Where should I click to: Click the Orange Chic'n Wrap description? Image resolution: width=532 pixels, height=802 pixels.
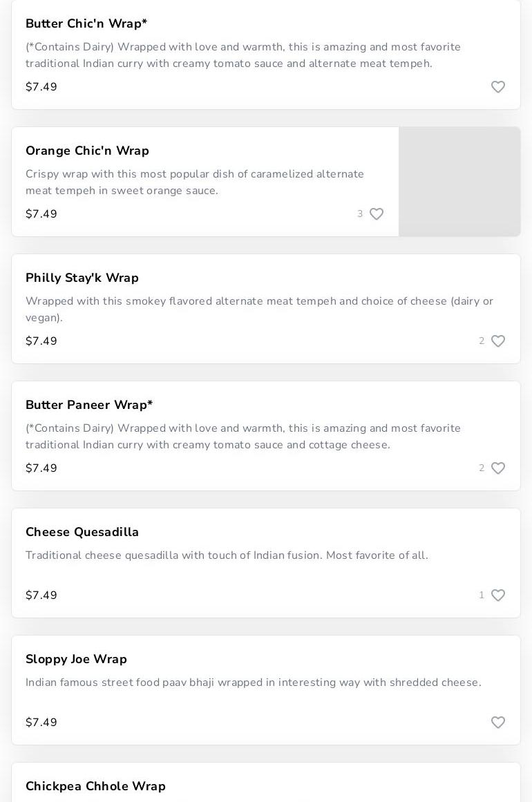[x=195, y=182]
